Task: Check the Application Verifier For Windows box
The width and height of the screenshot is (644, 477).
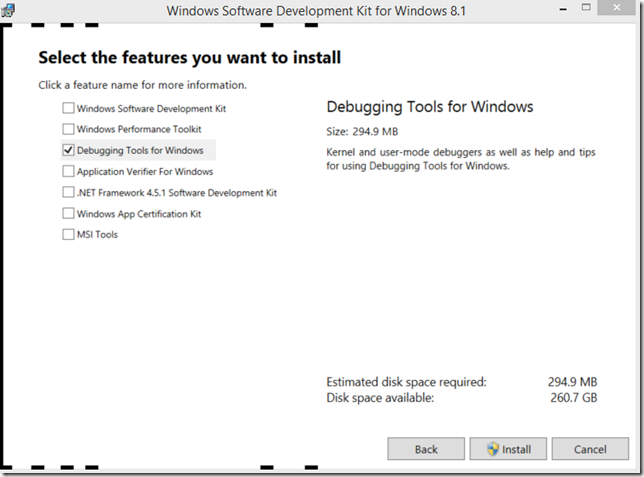Action: (x=68, y=171)
